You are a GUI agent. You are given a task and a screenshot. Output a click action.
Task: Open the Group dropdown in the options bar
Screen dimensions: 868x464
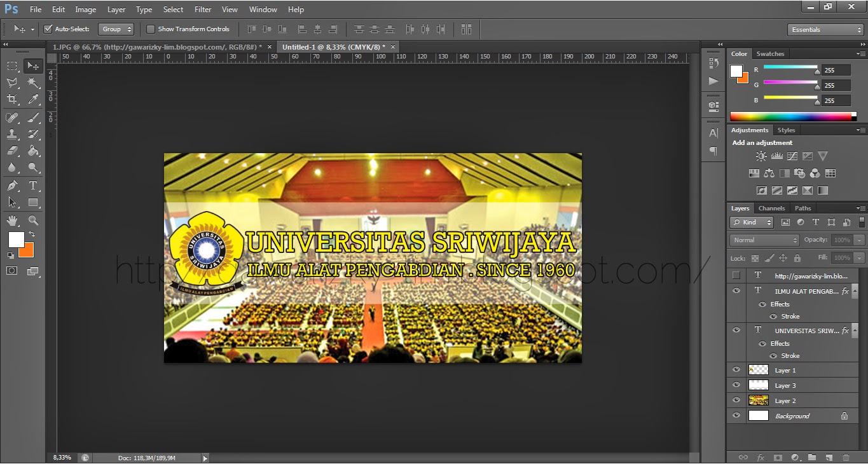pos(116,29)
